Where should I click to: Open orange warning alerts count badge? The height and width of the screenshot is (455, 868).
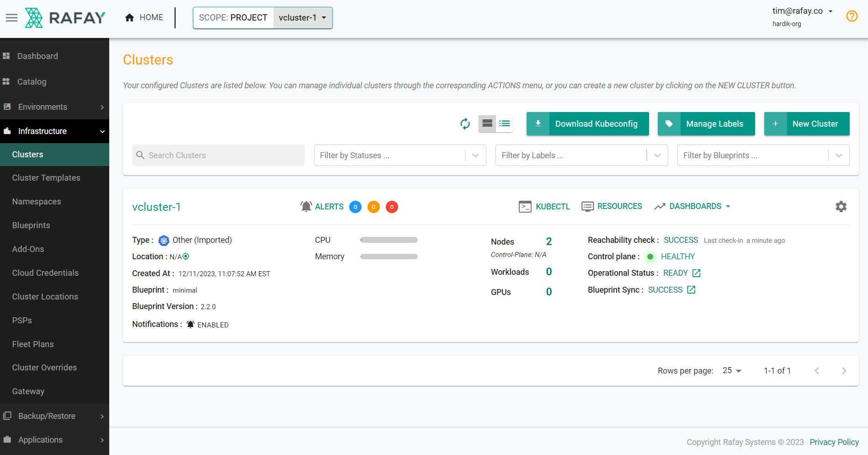(373, 207)
